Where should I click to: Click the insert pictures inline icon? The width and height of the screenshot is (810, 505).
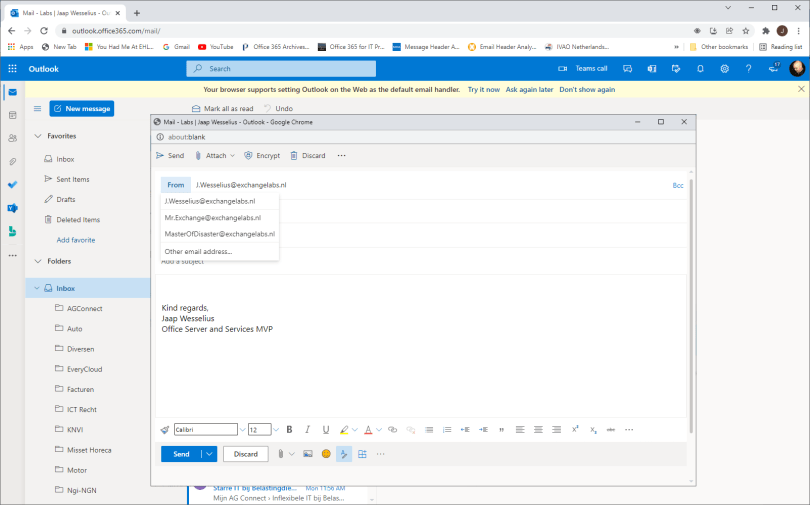(308, 454)
